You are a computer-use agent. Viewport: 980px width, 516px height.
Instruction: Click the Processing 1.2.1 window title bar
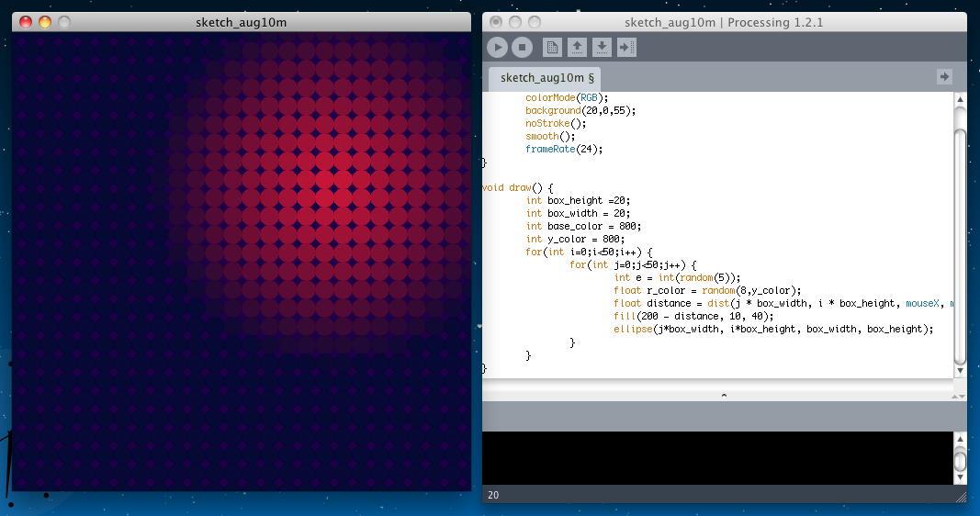[x=724, y=22]
